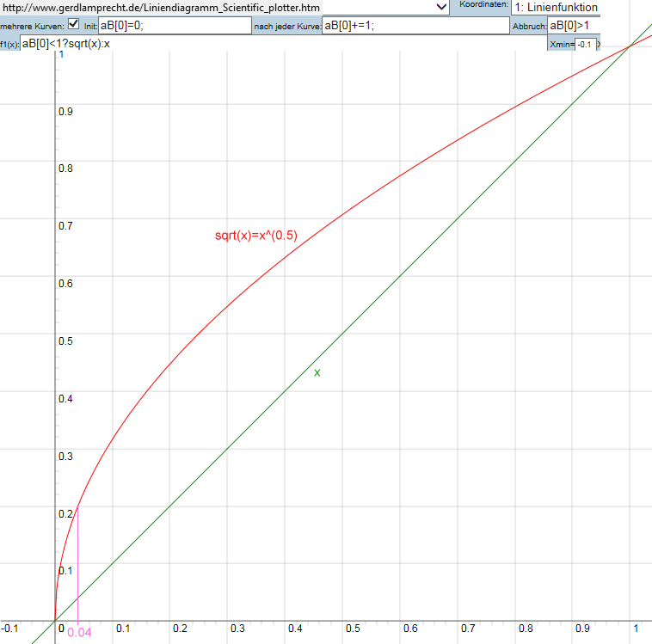Click the green 'x' line label
The image size is (652, 644).
[x=317, y=372]
